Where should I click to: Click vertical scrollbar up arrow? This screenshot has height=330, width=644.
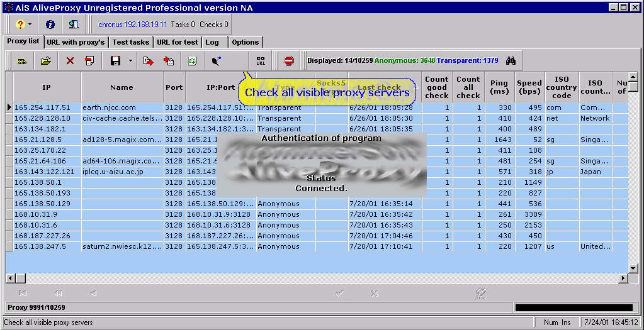(633, 77)
